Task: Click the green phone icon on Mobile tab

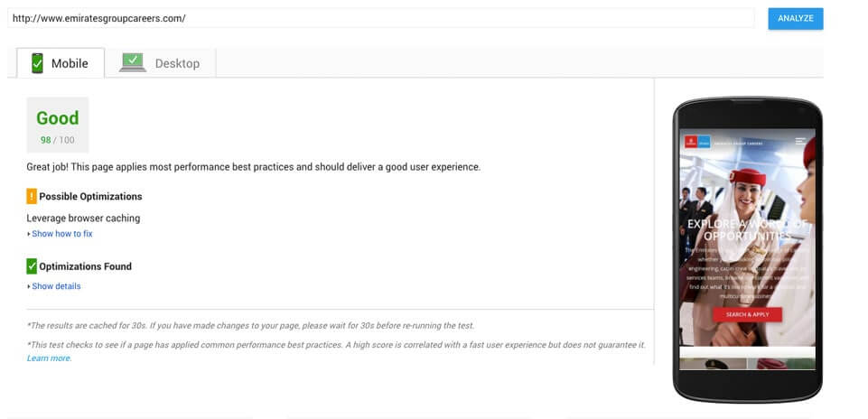Action: [x=37, y=63]
